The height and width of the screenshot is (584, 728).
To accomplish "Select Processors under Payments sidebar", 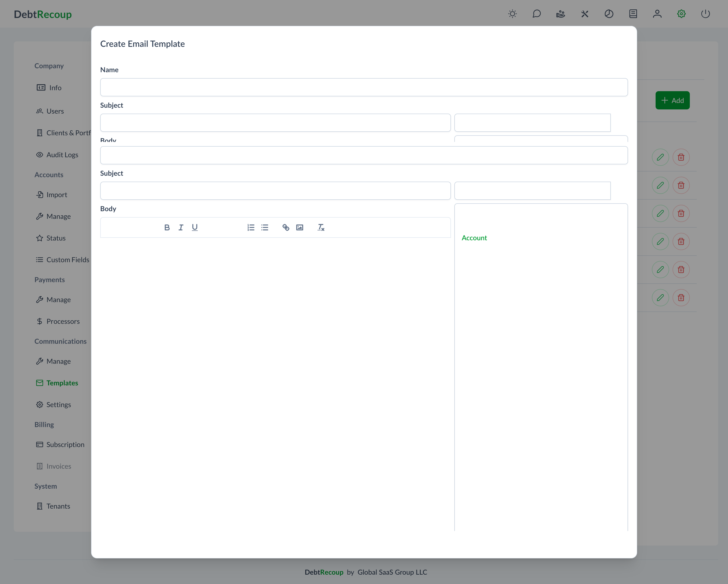I will click(x=63, y=321).
